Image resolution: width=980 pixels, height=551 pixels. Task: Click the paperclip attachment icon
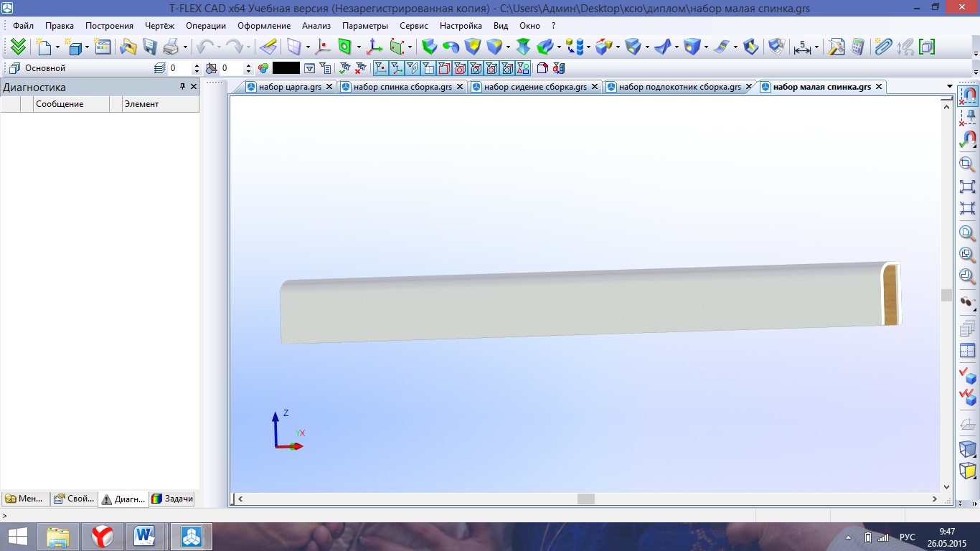[x=883, y=47]
